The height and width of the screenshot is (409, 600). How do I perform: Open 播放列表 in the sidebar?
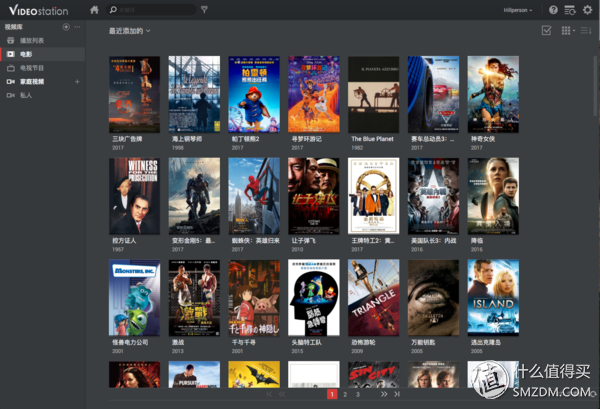[x=32, y=41]
